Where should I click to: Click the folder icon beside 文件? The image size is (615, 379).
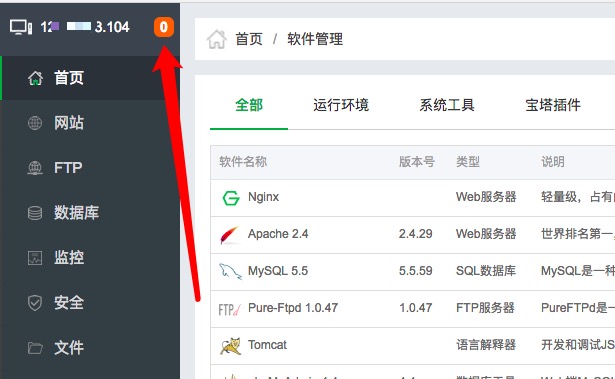(35, 348)
